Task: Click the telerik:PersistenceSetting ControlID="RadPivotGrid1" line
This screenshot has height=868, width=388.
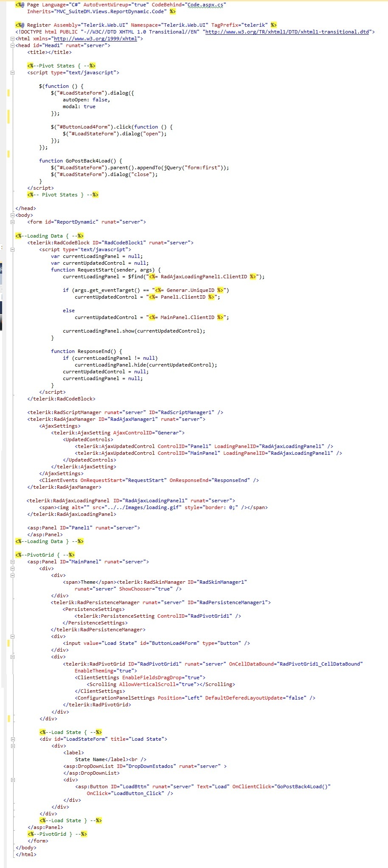Action: coord(158,616)
